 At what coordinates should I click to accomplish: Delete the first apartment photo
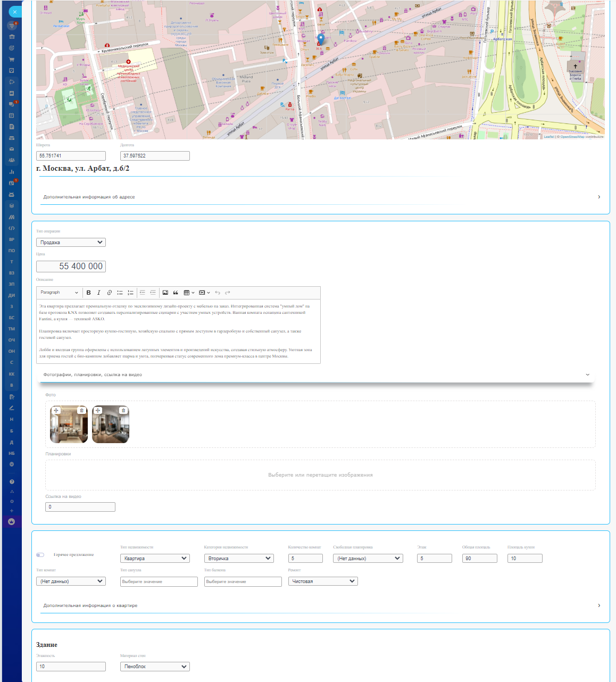[81, 411]
